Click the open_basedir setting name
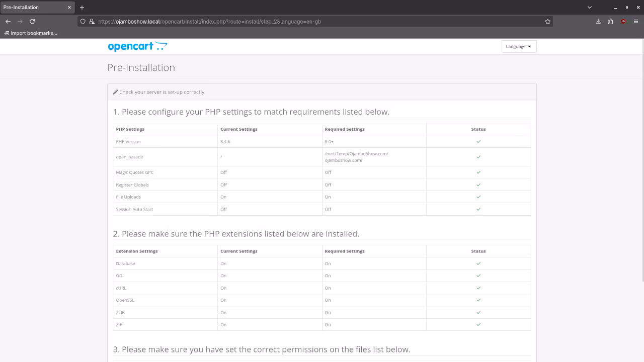 [130, 157]
